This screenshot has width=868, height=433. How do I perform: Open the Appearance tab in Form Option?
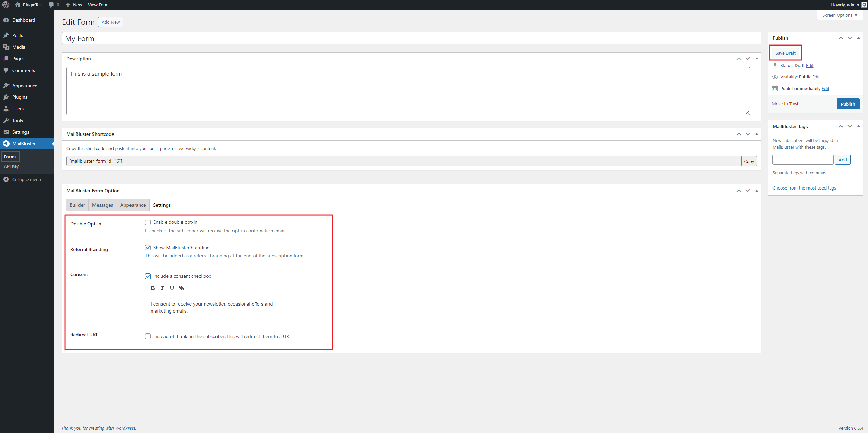pos(133,205)
